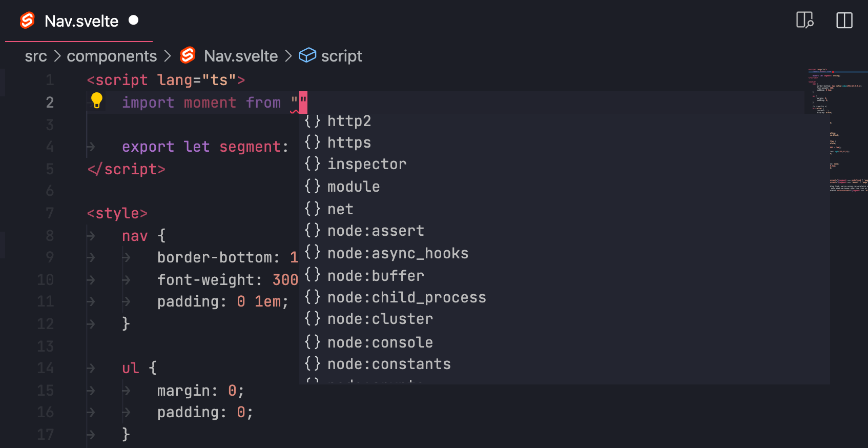Switch to the Nav.svelte editor tab
Viewport: 868px width, 448px height.
(x=81, y=21)
